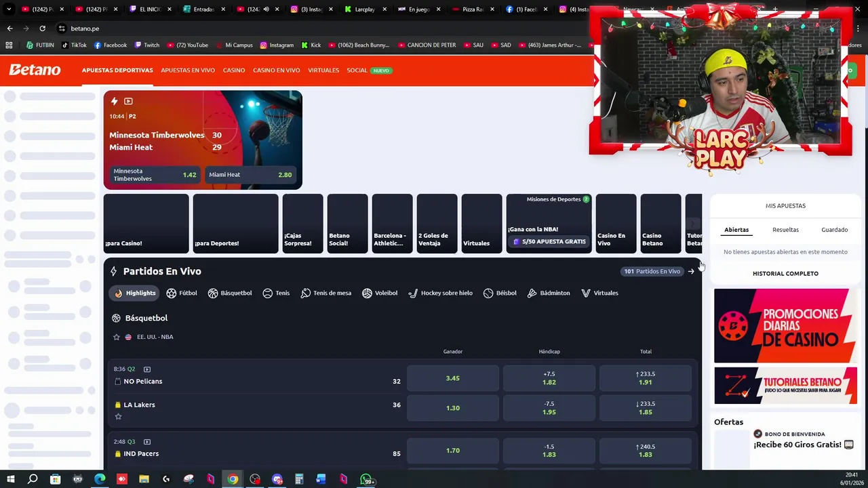This screenshot has width=868, height=488.
Task: Open Calculator from taskbar
Action: (x=299, y=479)
